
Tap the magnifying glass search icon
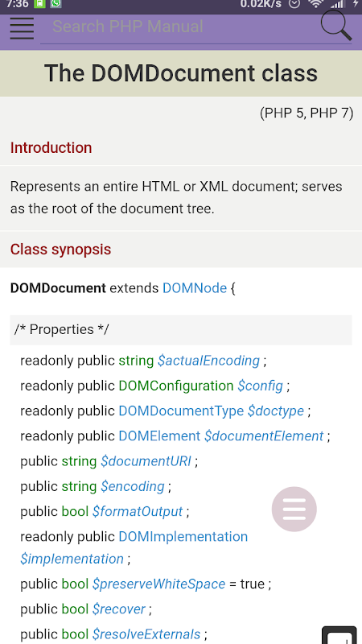[x=336, y=26]
